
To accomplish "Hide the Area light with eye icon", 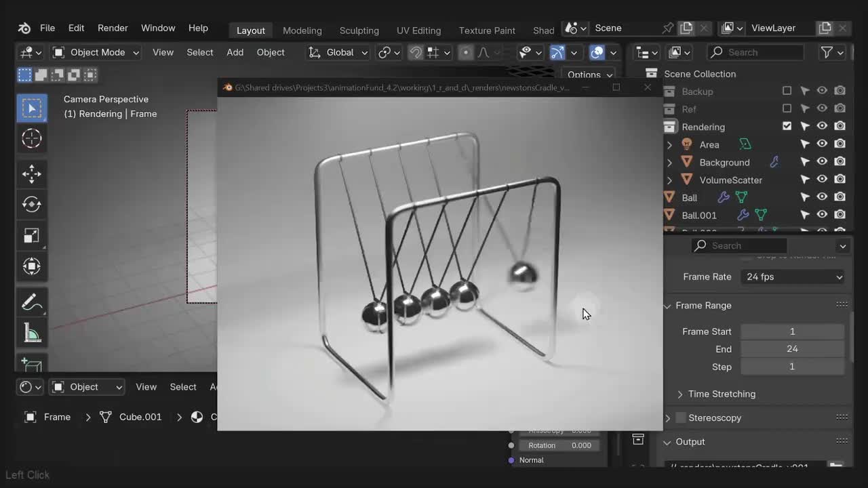I will tap(822, 144).
